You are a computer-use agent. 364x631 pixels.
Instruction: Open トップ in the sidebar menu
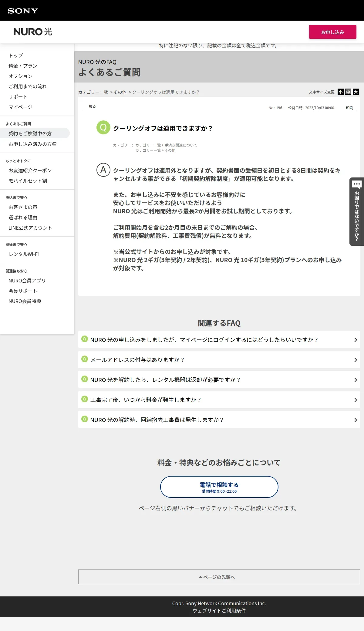(16, 56)
